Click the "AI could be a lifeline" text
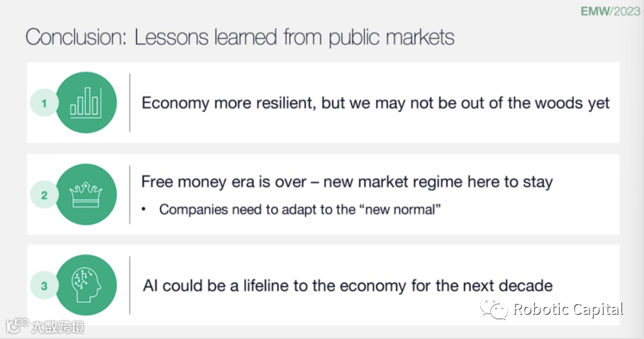 tap(347, 286)
